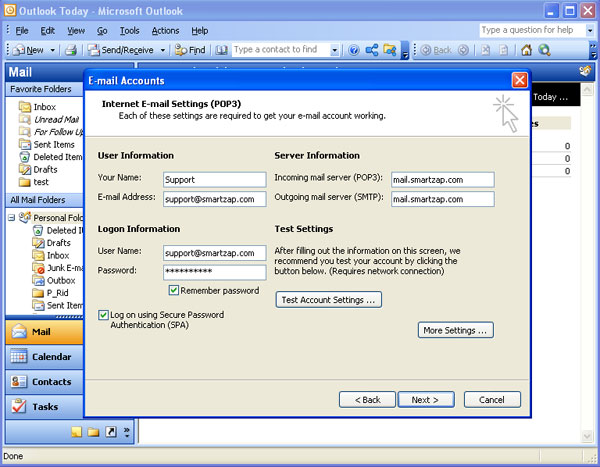
Task: Open the contact search dropdown arrow
Action: pos(334,50)
